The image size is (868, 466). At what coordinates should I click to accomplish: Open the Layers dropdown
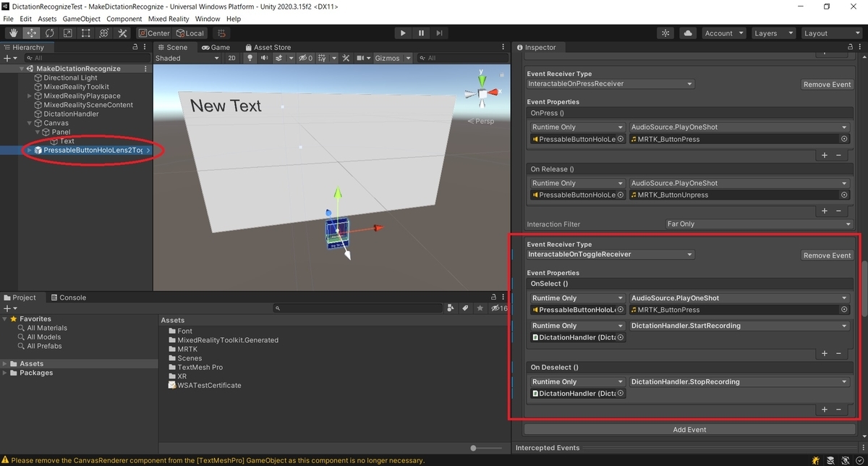point(773,33)
